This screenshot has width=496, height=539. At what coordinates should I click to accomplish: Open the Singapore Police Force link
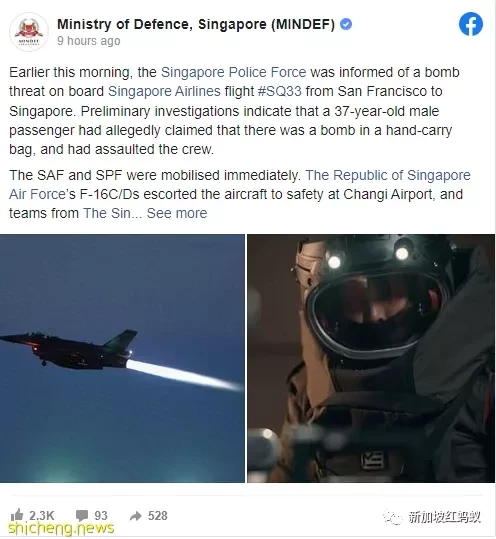point(233,72)
